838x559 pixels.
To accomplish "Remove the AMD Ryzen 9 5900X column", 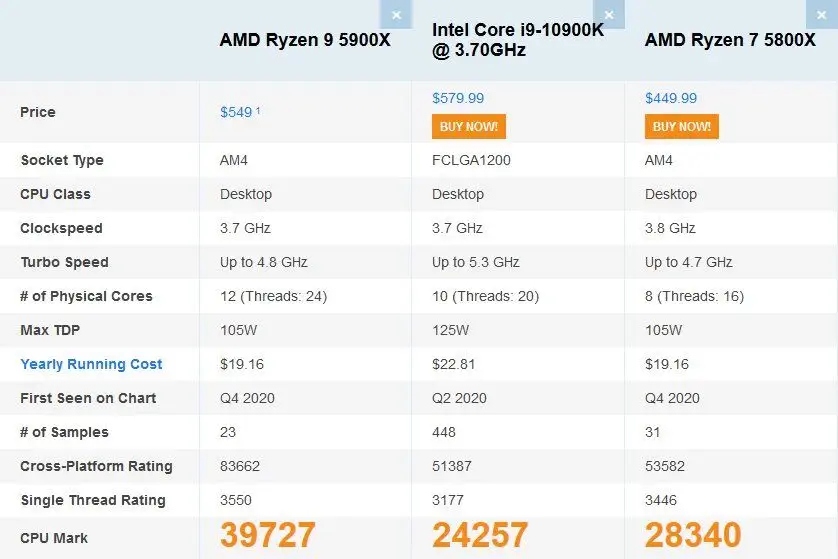I will pos(396,14).
